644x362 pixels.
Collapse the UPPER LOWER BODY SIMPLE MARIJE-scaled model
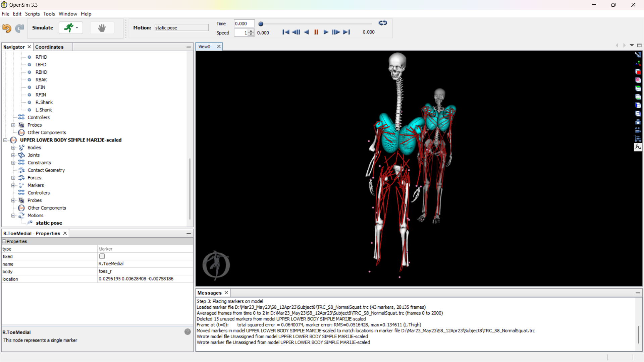click(5, 140)
